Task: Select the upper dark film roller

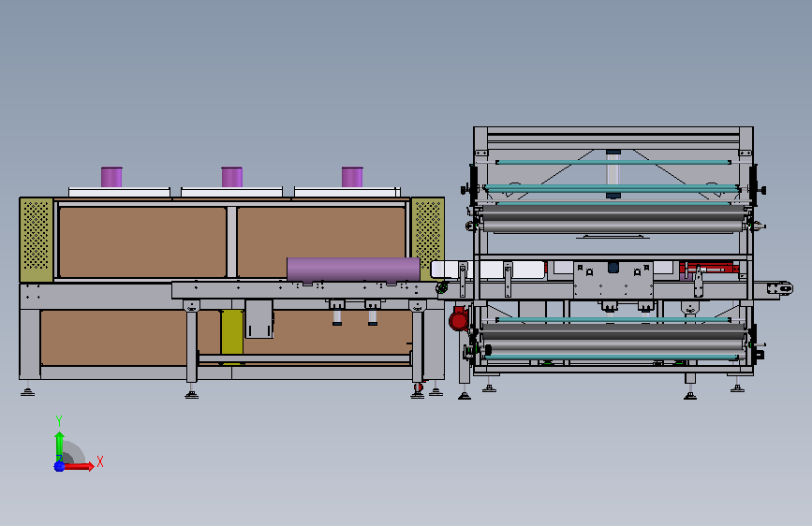Action: [613, 213]
